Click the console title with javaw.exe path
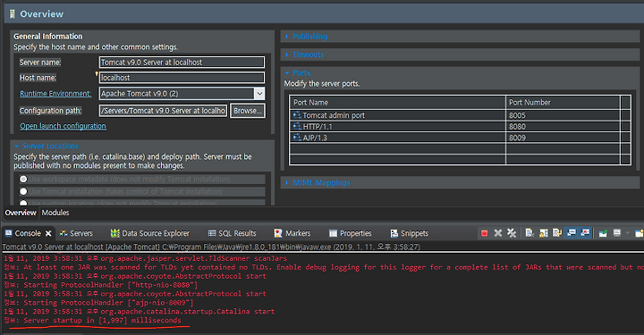The height and width of the screenshot is (335, 644). click(211, 247)
